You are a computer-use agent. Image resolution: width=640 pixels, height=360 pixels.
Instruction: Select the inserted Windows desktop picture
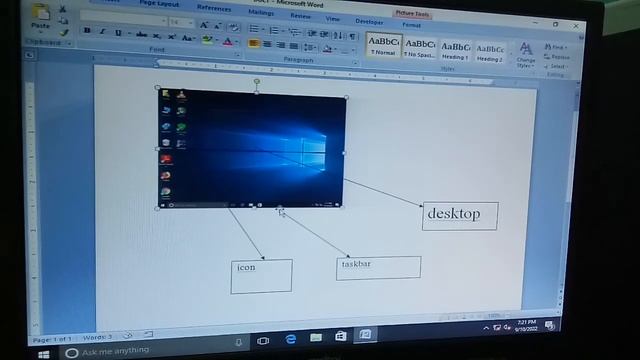(251, 149)
